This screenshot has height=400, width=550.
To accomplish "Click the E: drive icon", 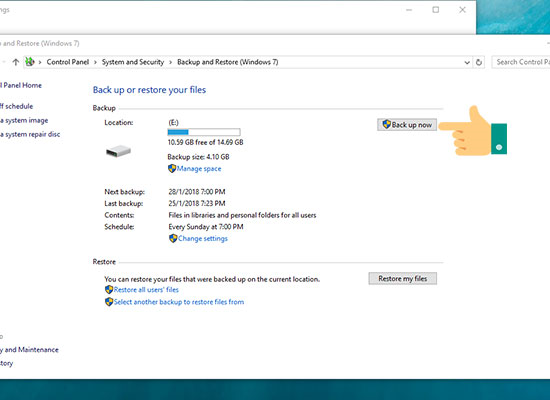I will [x=118, y=151].
